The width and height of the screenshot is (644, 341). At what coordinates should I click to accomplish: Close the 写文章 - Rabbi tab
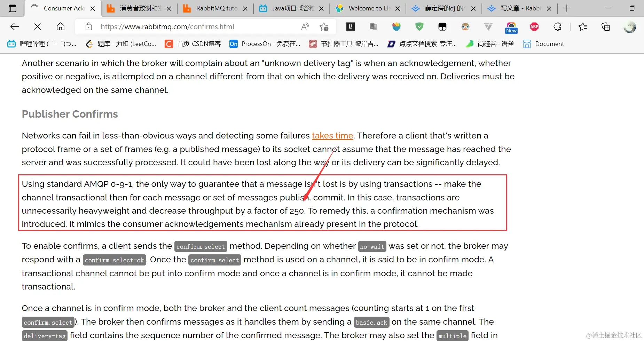tap(549, 8)
